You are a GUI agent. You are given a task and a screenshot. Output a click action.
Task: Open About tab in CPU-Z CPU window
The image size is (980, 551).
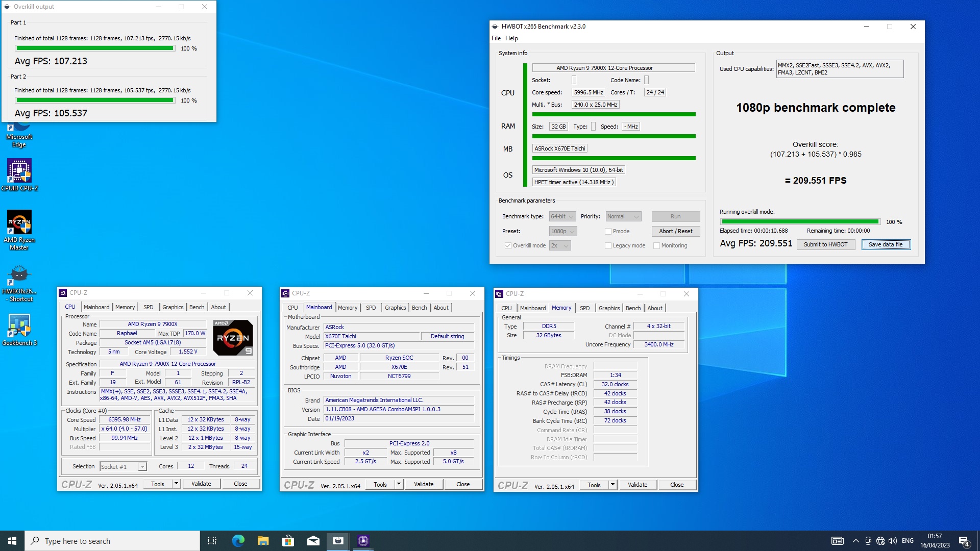point(218,307)
